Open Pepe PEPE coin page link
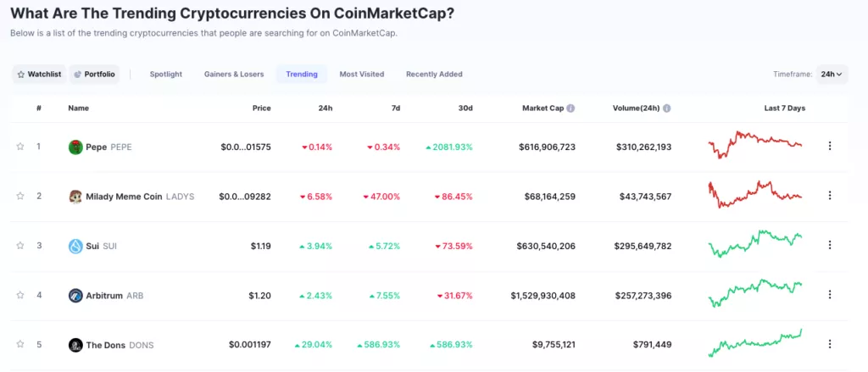The image size is (868, 372). 109,147
